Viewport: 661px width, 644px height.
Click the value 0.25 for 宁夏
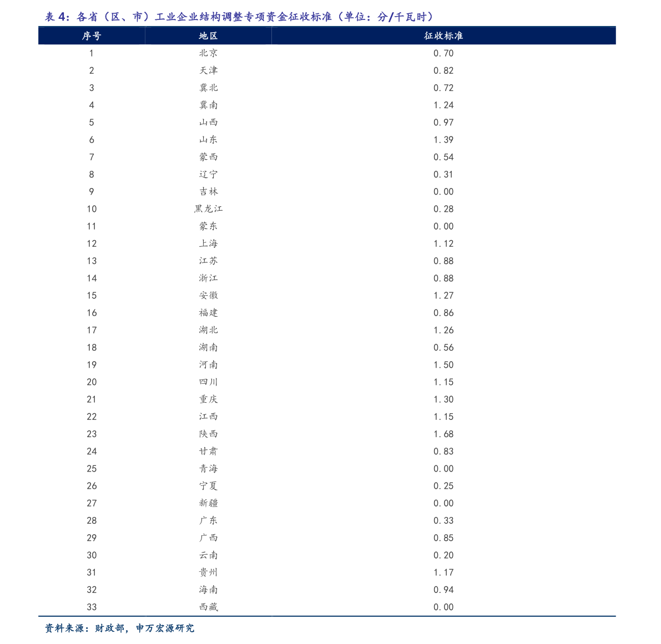click(x=443, y=486)
